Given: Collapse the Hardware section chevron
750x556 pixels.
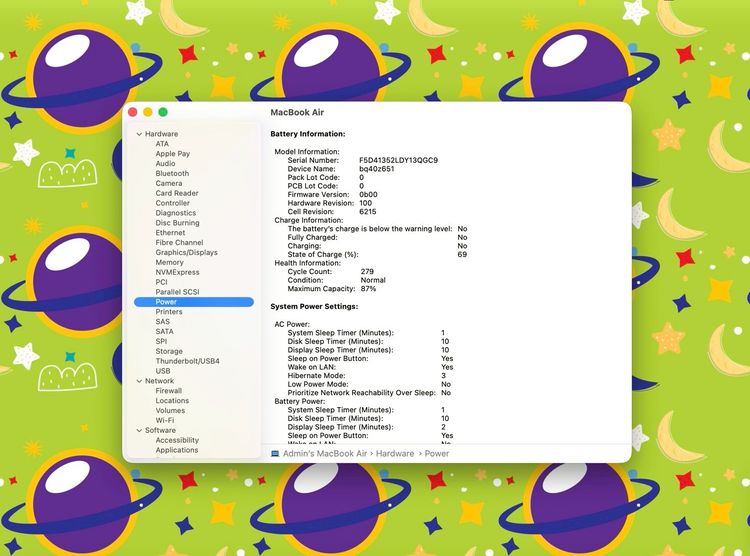Looking at the screenshot, I should [139, 134].
